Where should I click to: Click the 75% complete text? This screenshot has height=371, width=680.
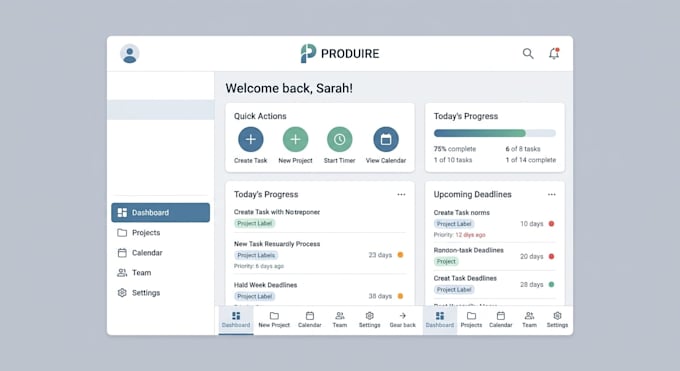click(x=455, y=149)
